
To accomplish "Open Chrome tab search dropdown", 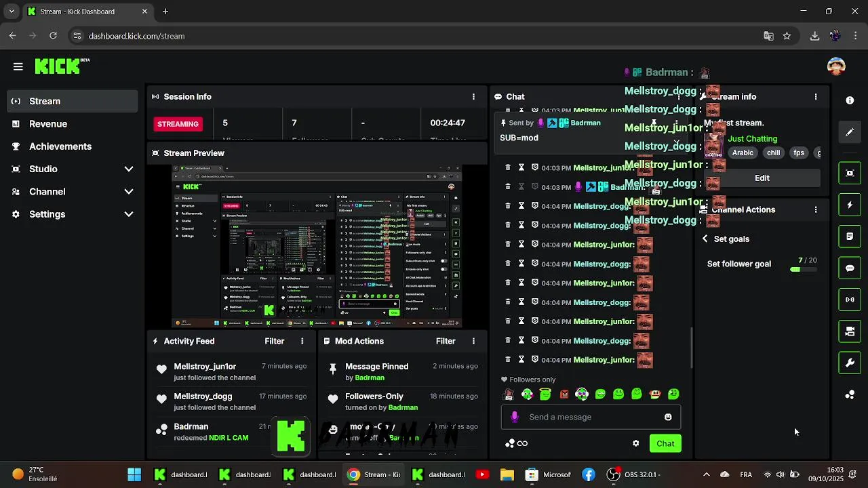I will [x=12, y=12].
